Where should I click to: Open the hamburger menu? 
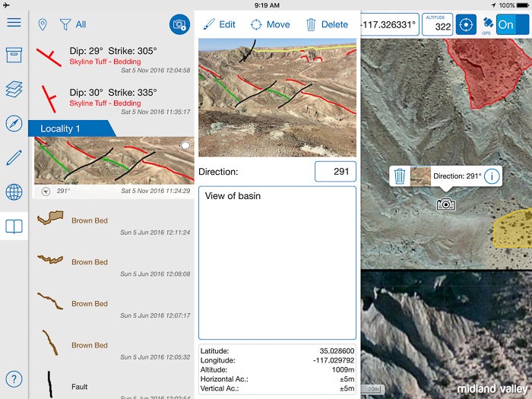coord(14,22)
